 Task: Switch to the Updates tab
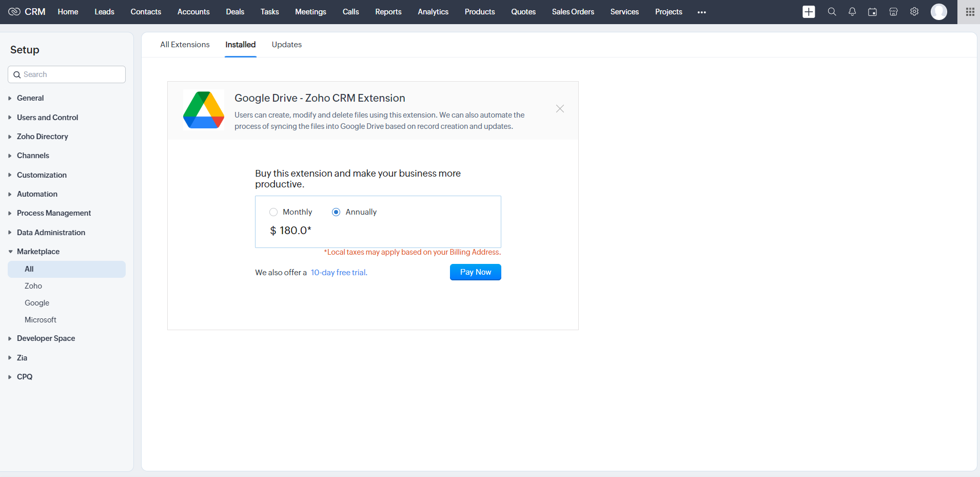[287, 45]
